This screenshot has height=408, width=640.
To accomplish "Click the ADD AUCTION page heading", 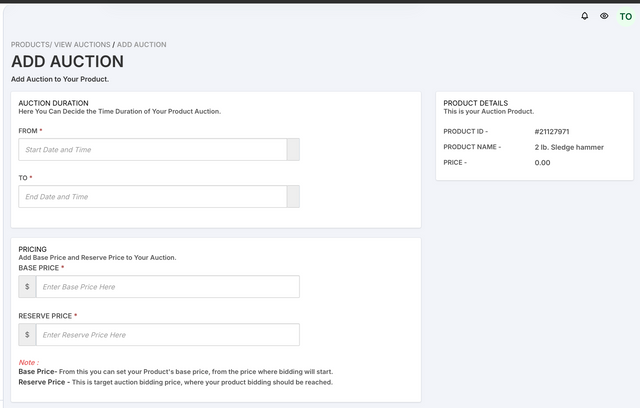I will [x=67, y=62].
